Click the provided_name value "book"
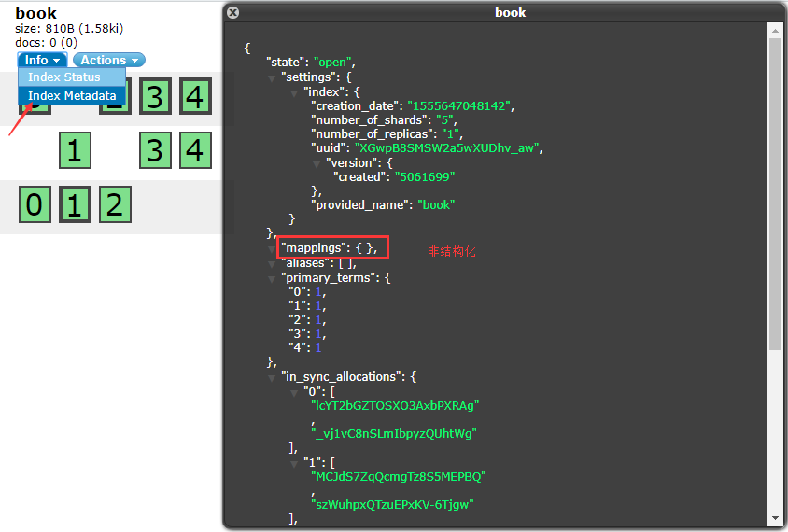Image resolution: width=788 pixels, height=532 pixels. click(436, 205)
